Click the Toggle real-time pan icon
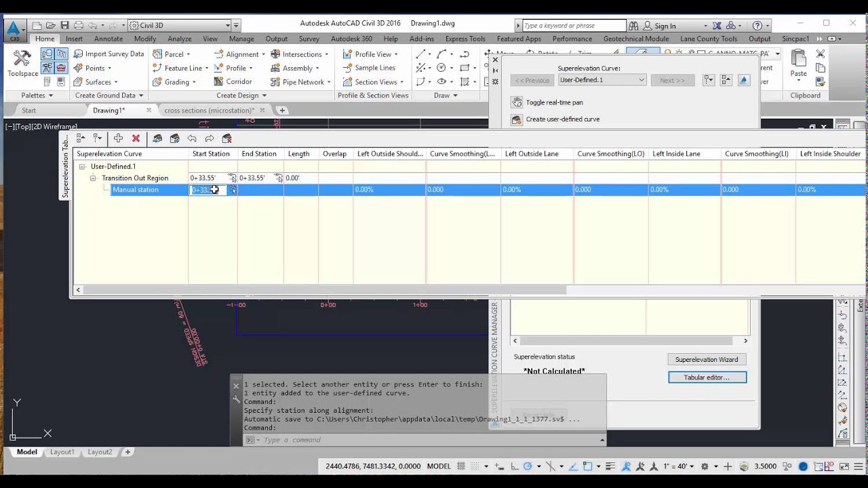 (517, 102)
